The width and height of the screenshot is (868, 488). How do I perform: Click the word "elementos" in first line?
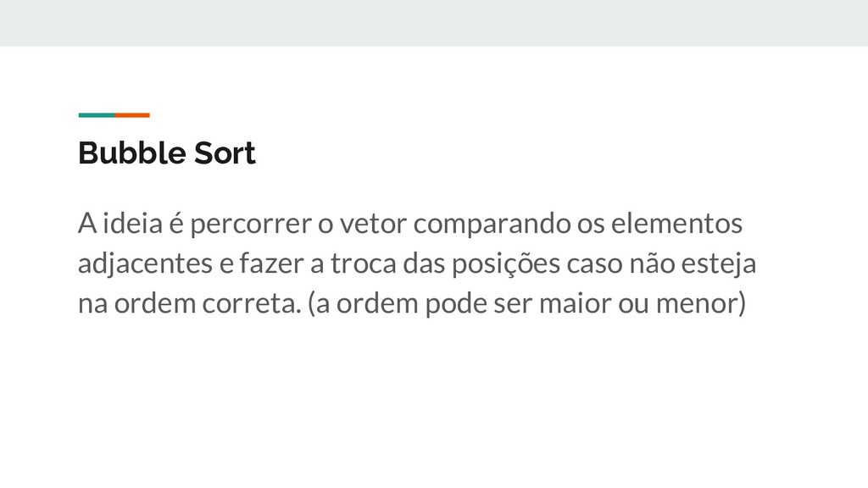(x=676, y=224)
